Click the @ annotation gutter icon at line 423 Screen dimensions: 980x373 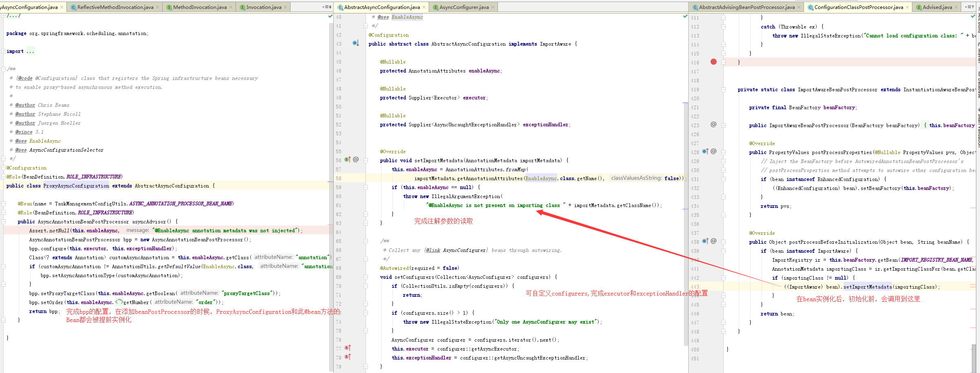coord(714,124)
